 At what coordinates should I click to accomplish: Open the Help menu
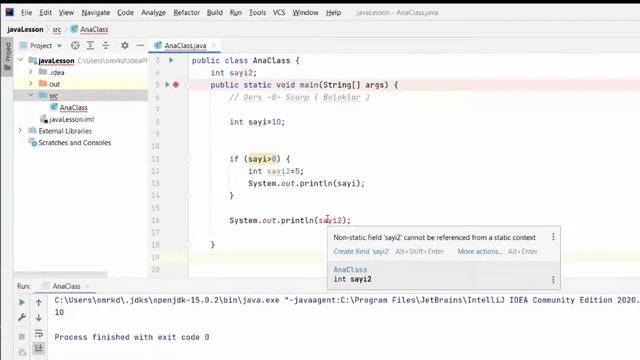[333, 13]
